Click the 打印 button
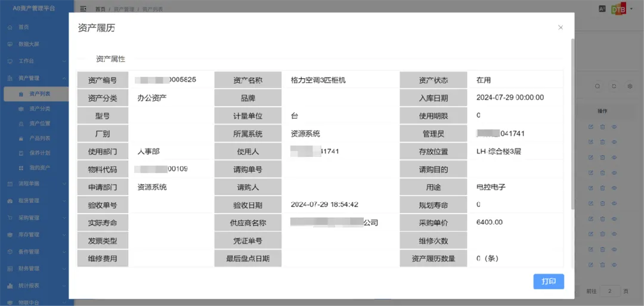644x306 pixels. (549, 282)
